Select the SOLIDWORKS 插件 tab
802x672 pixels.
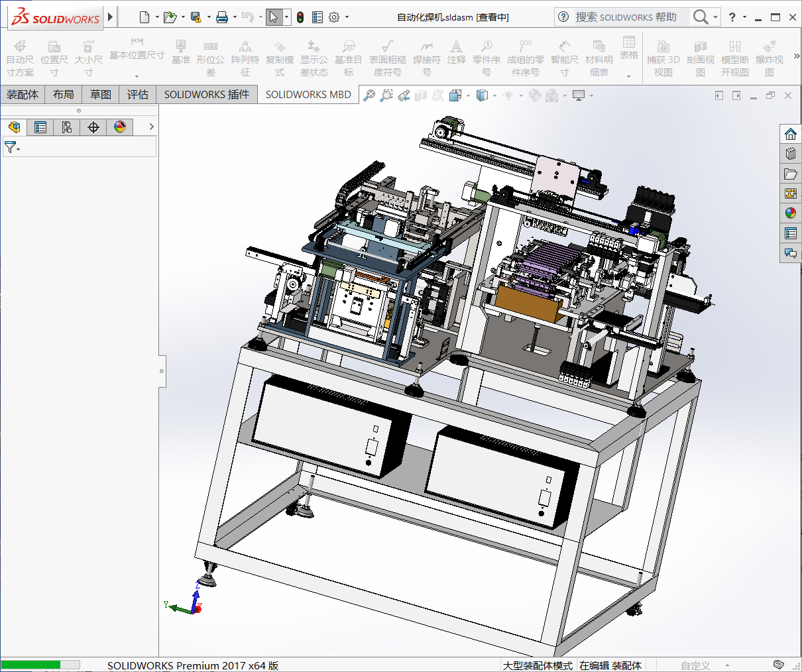pyautogui.click(x=207, y=95)
